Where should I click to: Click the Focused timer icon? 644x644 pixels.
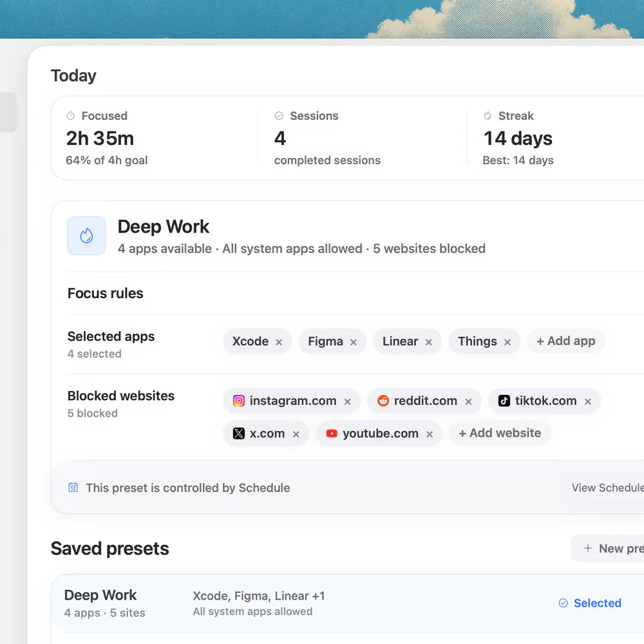pyautogui.click(x=71, y=116)
